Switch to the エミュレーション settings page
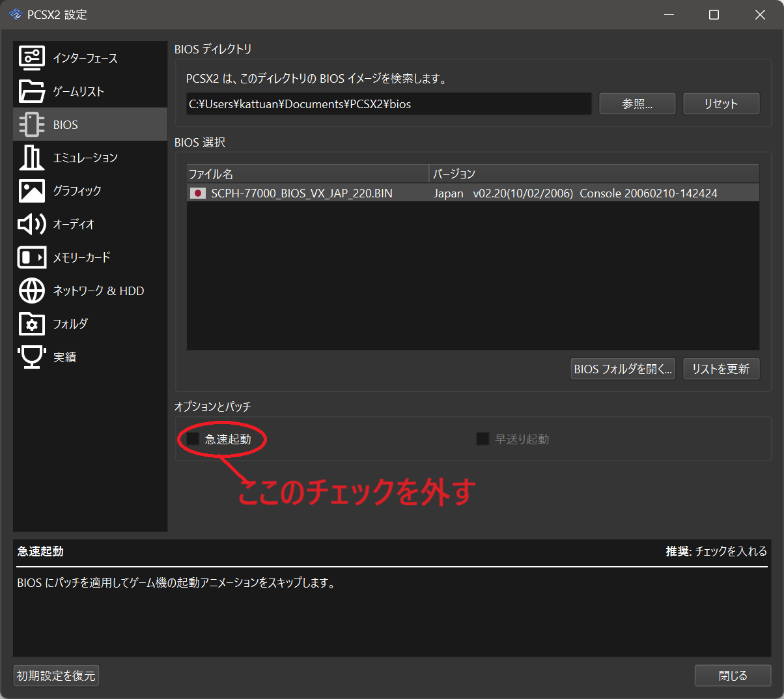Viewport: 784px width, 699px height. coord(91,158)
